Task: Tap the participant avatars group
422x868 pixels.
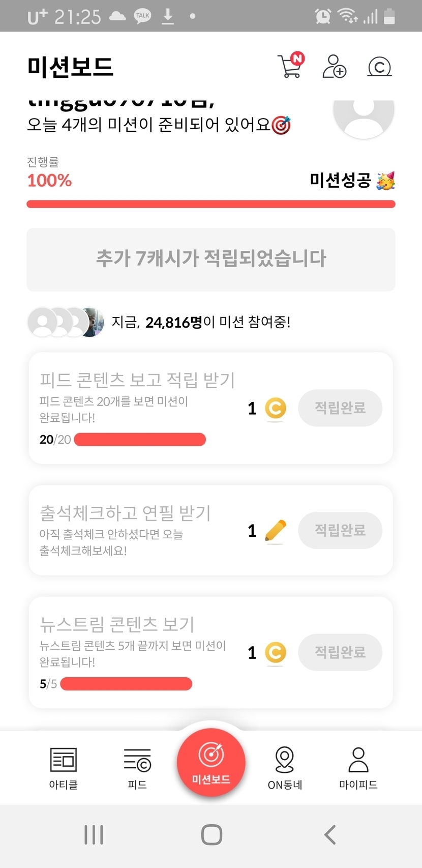Action: [66, 322]
